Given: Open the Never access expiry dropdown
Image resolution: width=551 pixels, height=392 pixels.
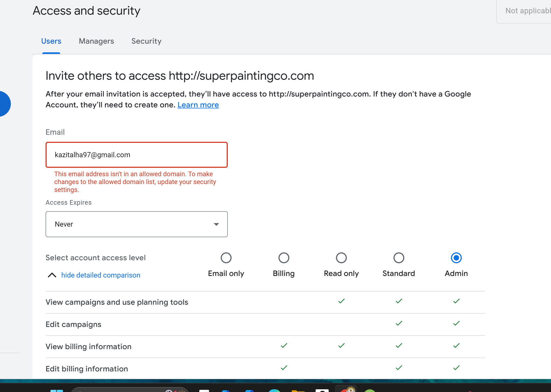Looking at the screenshot, I should (136, 224).
